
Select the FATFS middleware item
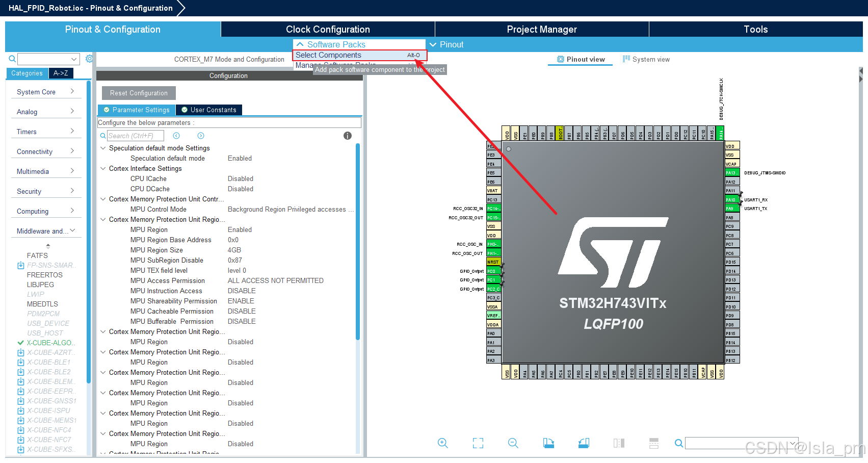[37, 255]
